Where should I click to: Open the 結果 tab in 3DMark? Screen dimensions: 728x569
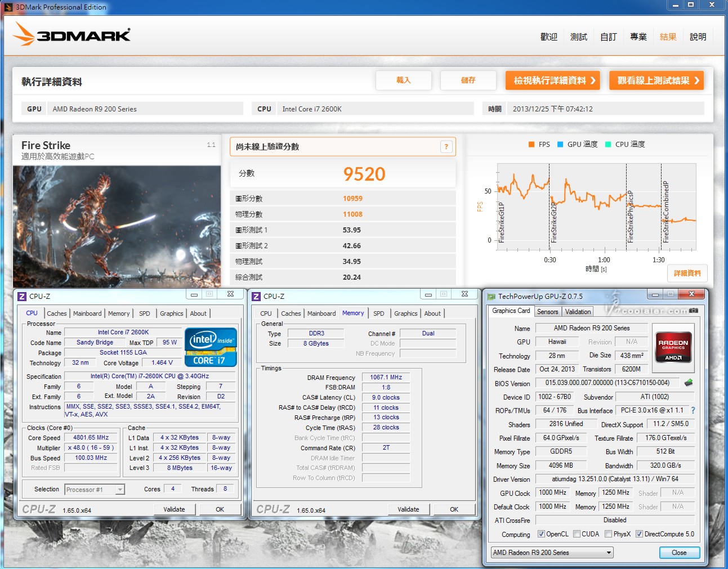coord(668,37)
